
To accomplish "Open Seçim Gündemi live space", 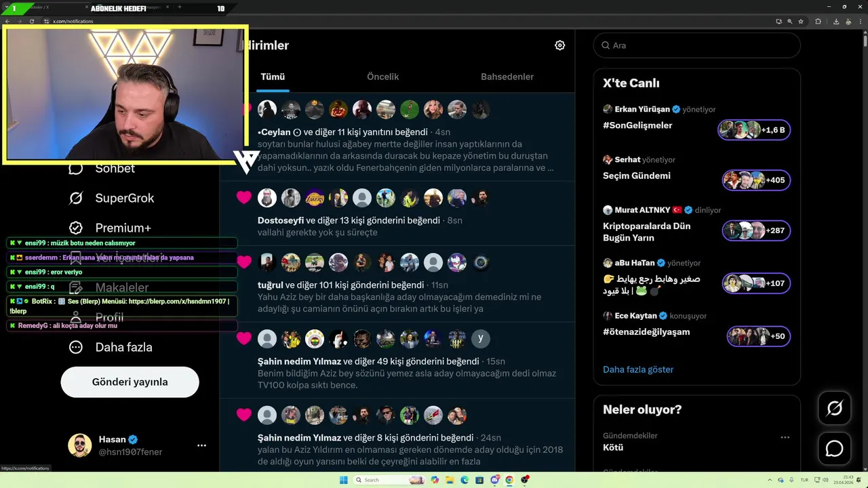I will [x=637, y=176].
